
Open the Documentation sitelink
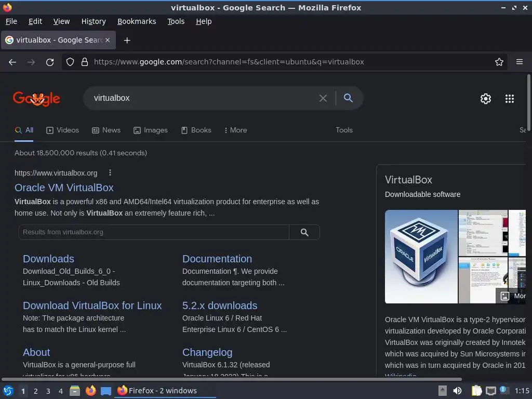[217, 259]
